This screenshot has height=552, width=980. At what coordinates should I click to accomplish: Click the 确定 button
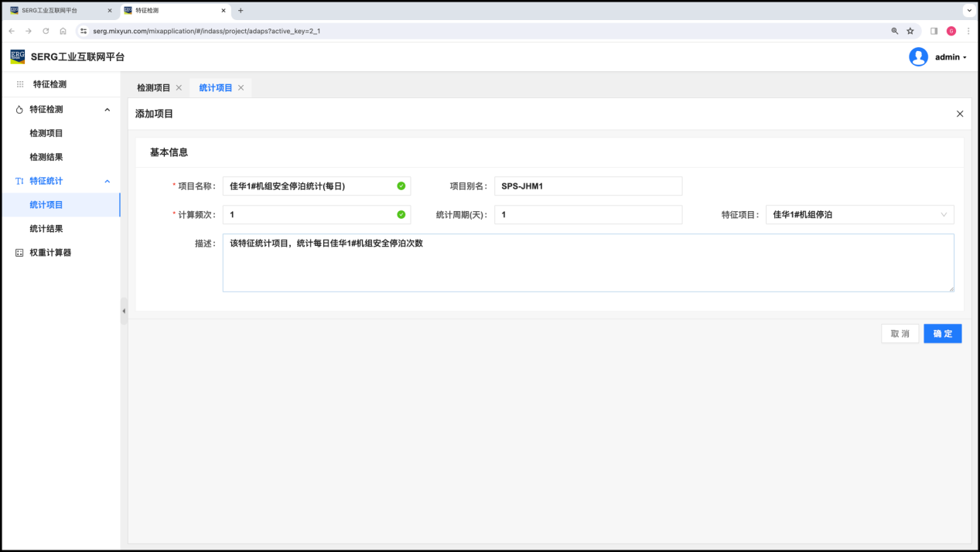pos(942,334)
